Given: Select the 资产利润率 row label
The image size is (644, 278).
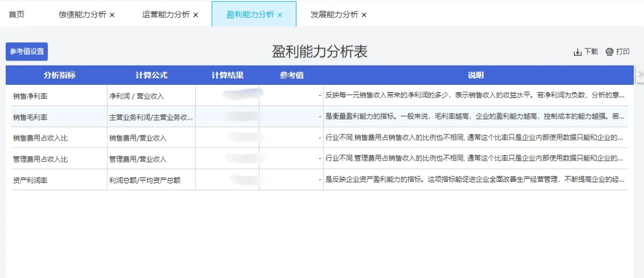Looking at the screenshot, I should click(x=30, y=179).
